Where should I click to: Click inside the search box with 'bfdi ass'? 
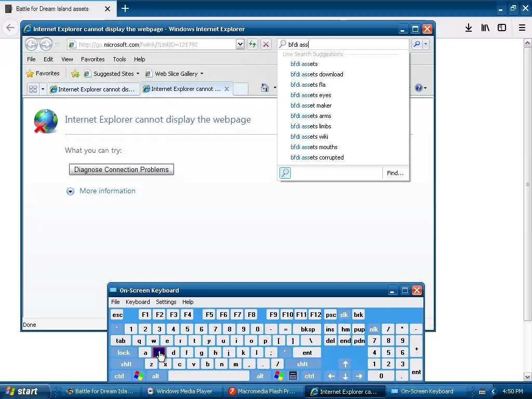[343, 44]
